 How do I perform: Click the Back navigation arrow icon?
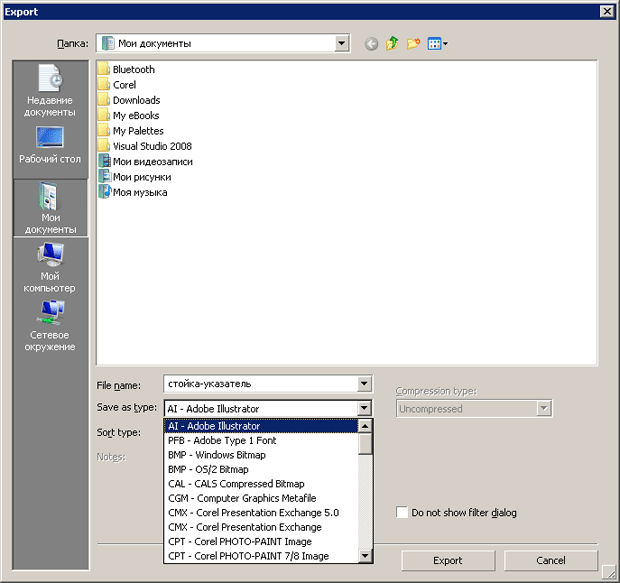pyautogui.click(x=371, y=44)
